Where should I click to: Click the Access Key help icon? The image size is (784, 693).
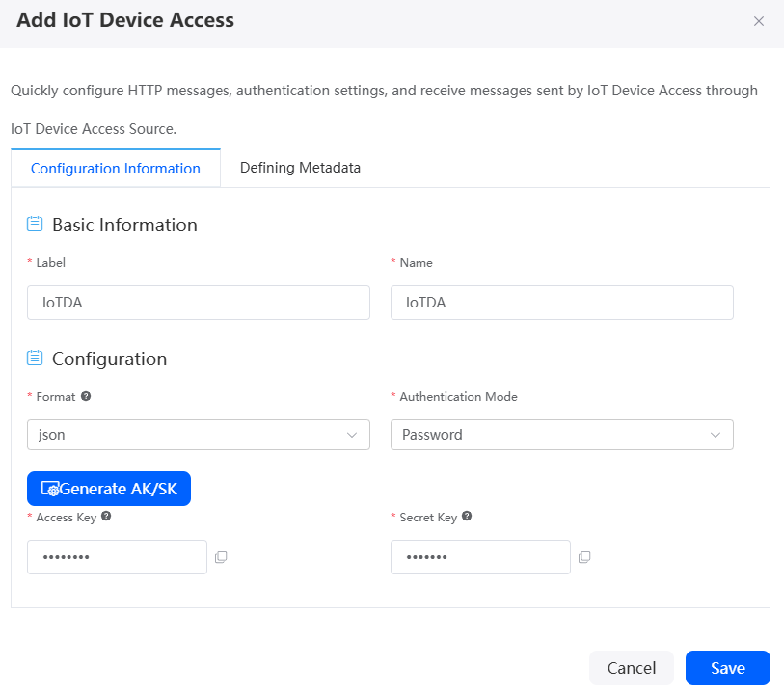click(x=106, y=516)
